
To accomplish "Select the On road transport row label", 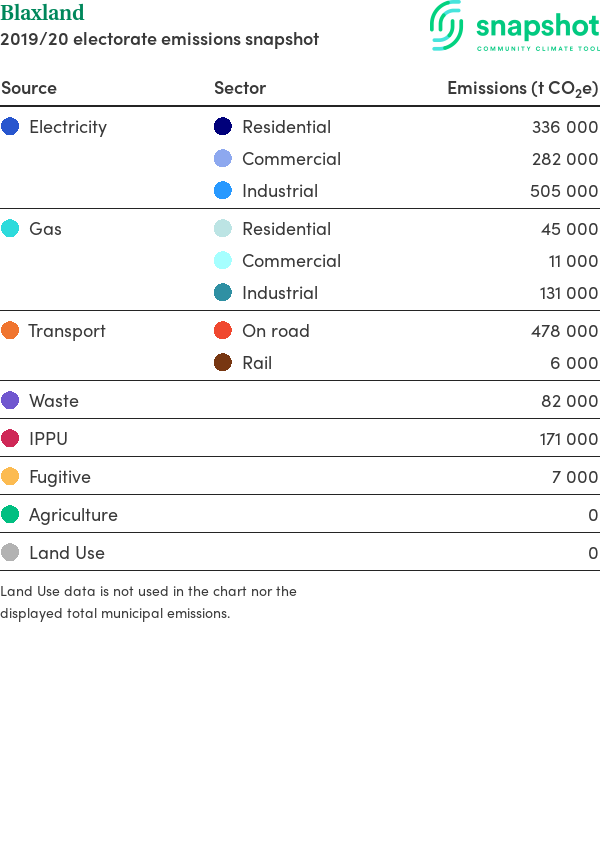I will point(276,331).
